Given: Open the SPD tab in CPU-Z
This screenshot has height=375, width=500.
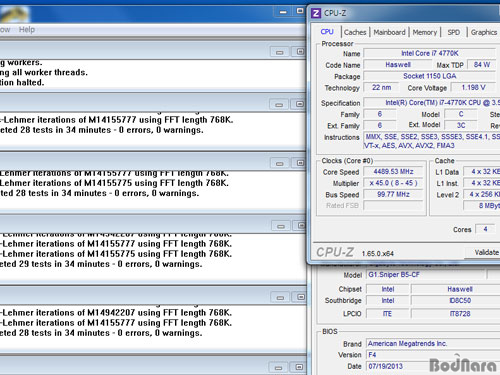Looking at the screenshot, I should click(x=453, y=32).
